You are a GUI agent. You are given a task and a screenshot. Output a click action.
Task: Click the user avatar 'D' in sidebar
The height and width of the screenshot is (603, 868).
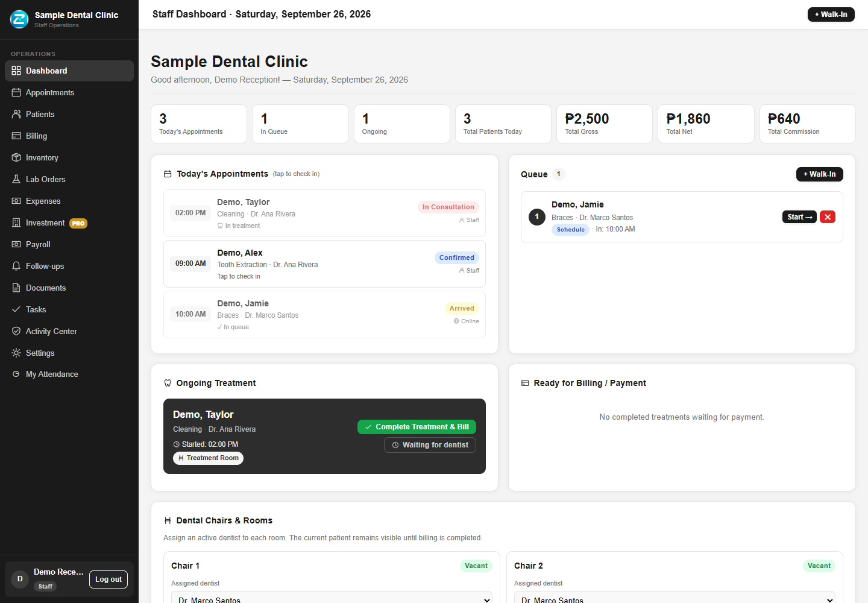click(20, 579)
